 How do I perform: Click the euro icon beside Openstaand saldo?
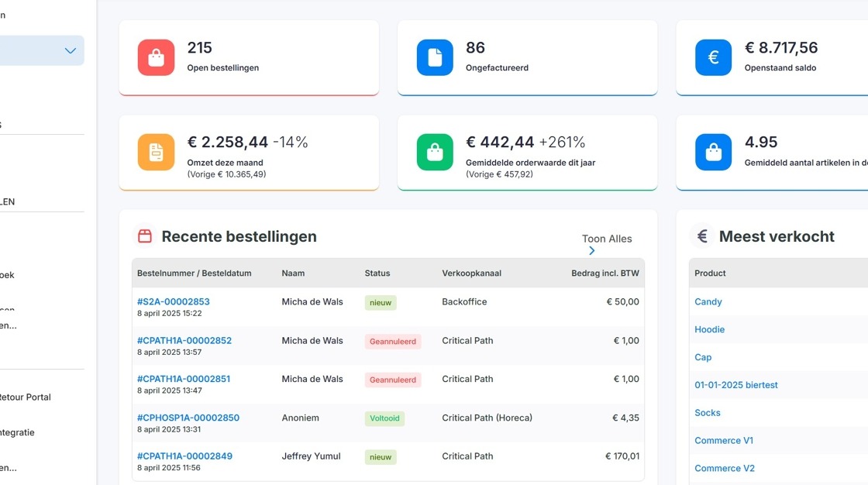coord(714,57)
